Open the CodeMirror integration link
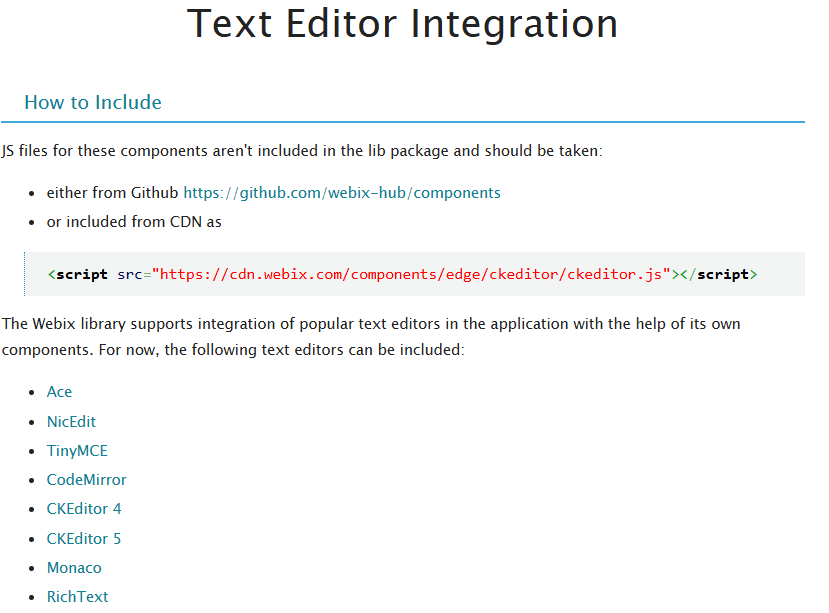829x613 pixels. tap(86, 479)
